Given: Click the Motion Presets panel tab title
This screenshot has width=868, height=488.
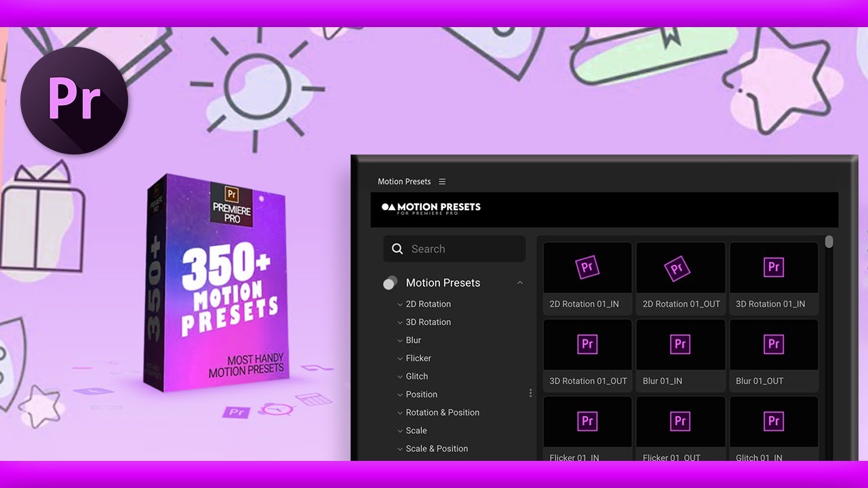Looking at the screenshot, I should [404, 182].
